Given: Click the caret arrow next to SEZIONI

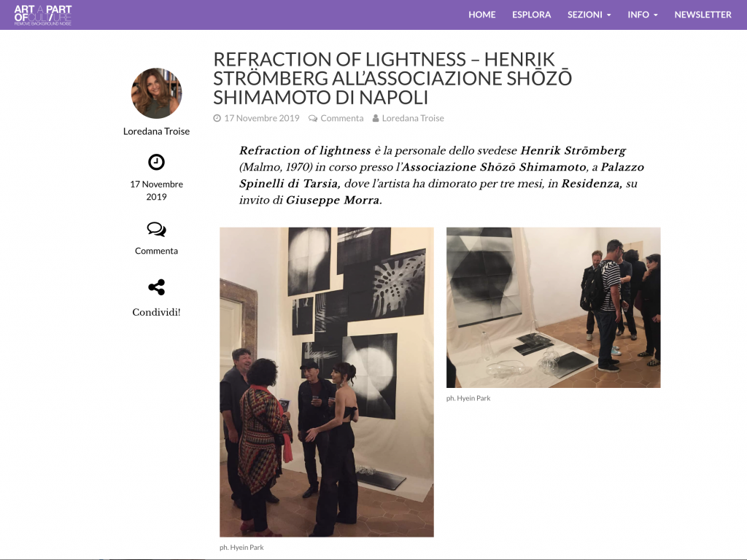Looking at the screenshot, I should pos(608,15).
